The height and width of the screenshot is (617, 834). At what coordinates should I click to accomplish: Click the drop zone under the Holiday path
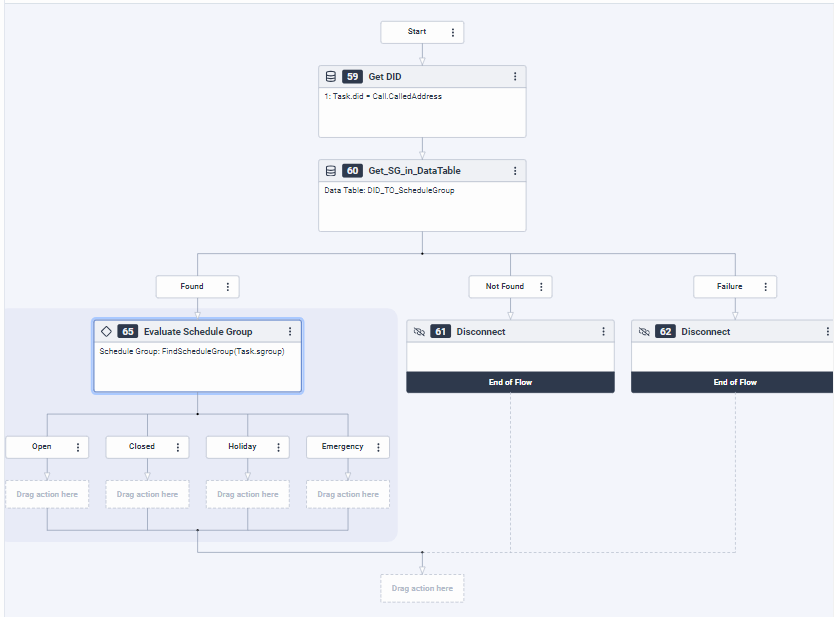[247, 494]
